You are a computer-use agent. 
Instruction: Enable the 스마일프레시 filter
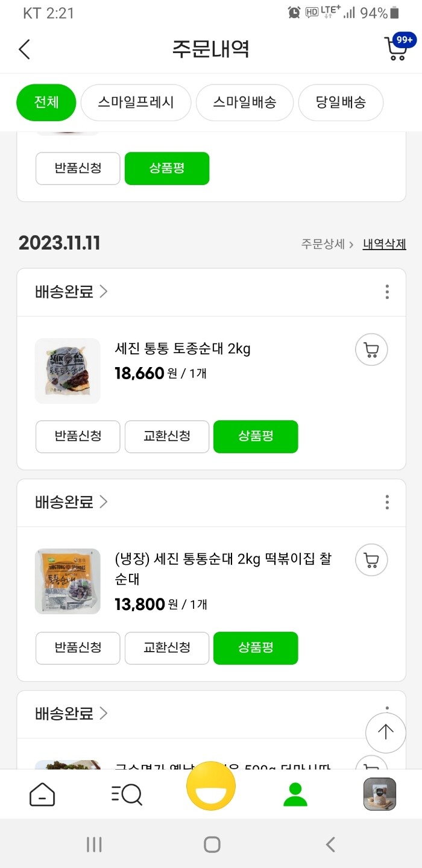(136, 102)
